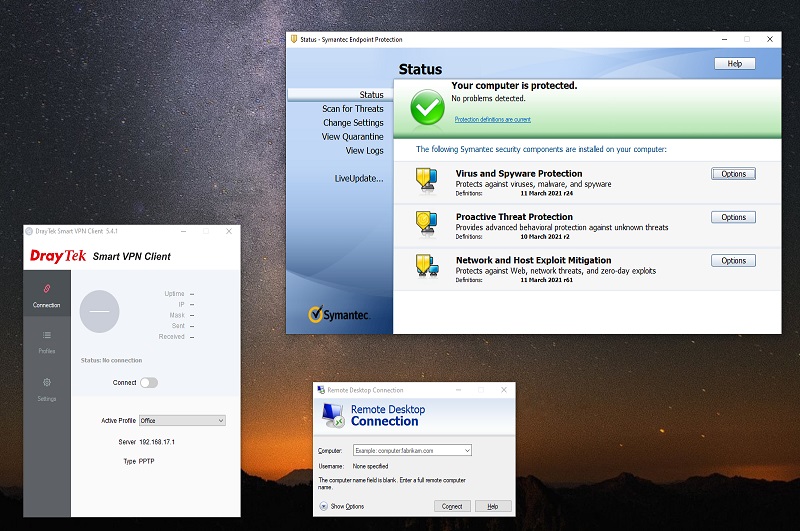Image resolution: width=800 pixels, height=531 pixels.
Task: Click the Remote Desktop computer banner icon
Action: [334, 415]
